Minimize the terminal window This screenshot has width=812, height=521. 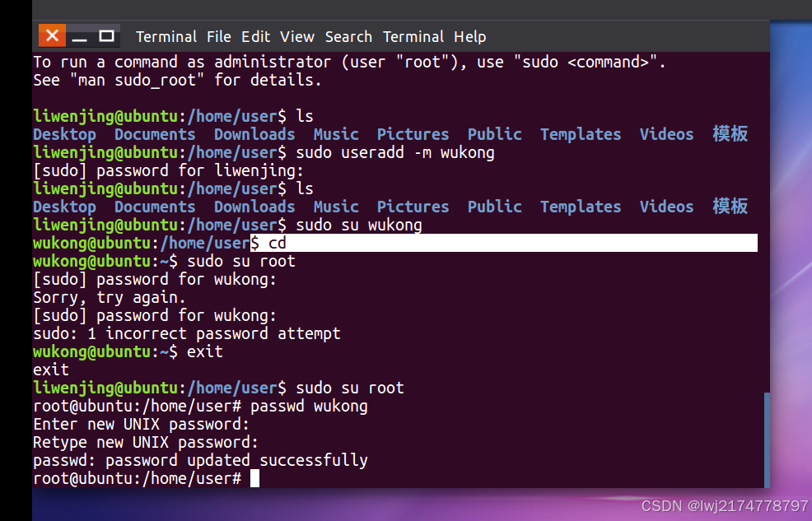click(79, 36)
